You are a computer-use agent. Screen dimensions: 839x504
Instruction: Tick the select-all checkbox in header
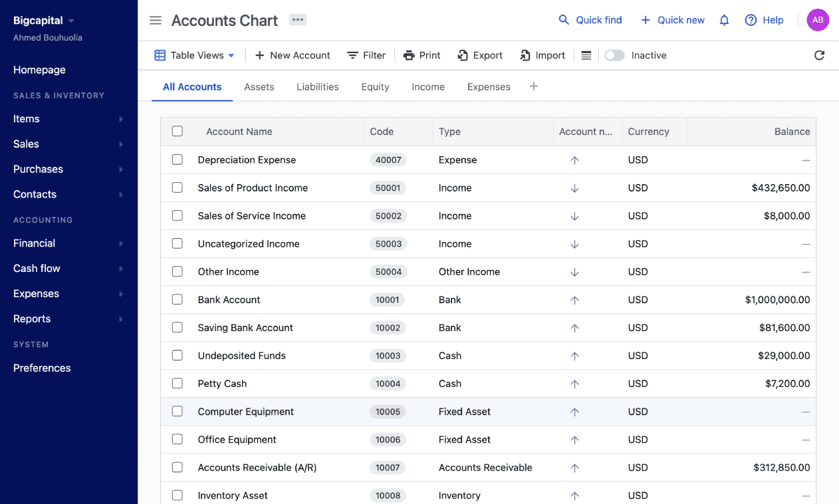pyautogui.click(x=178, y=132)
